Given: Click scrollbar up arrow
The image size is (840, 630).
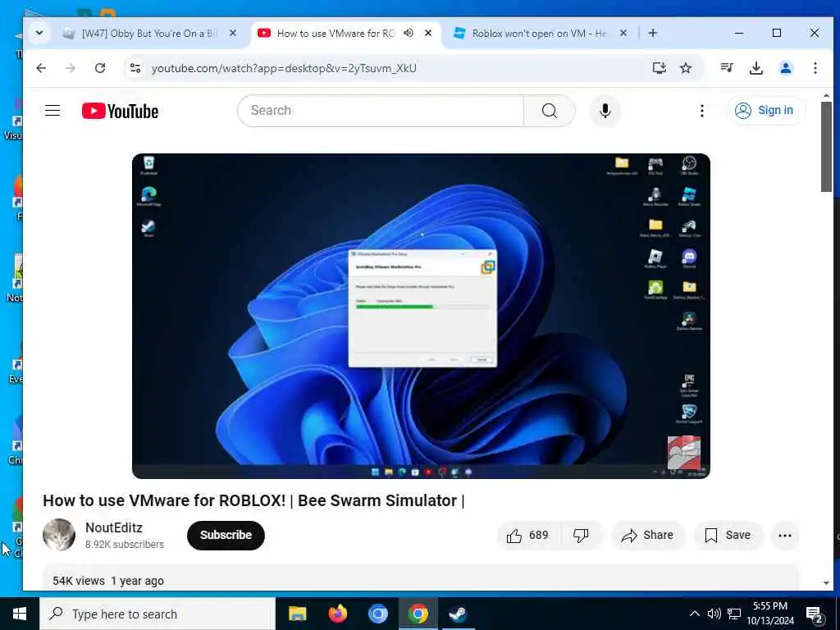Looking at the screenshot, I should pyautogui.click(x=826, y=95).
